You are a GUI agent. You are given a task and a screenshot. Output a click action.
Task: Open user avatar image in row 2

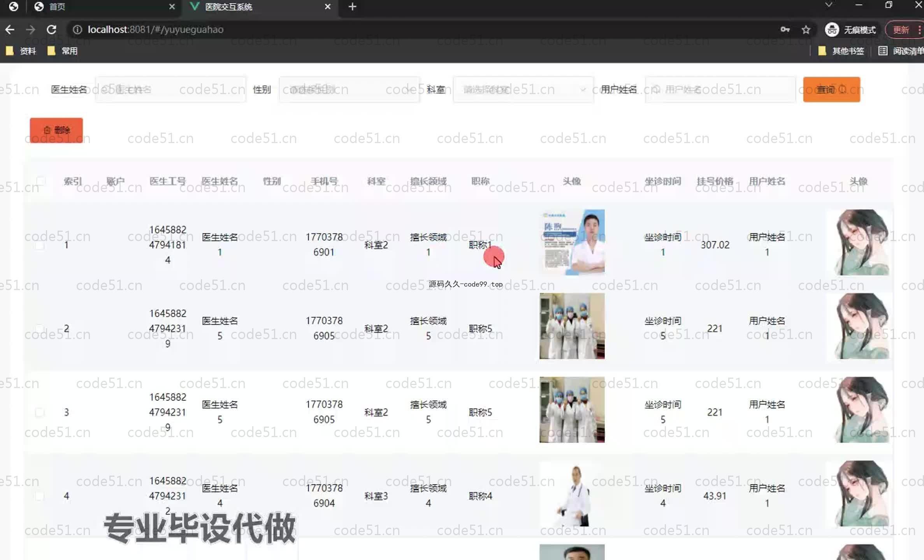859,326
